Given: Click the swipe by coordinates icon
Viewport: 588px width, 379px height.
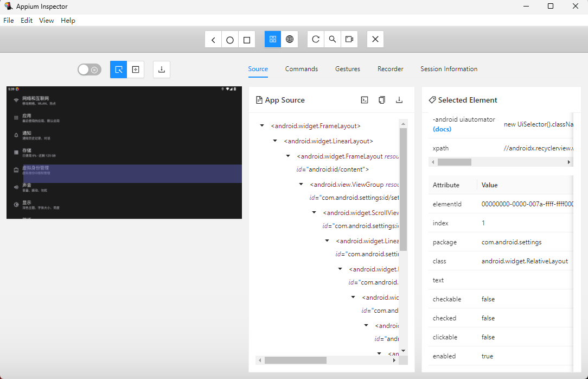Looking at the screenshot, I should pos(136,70).
